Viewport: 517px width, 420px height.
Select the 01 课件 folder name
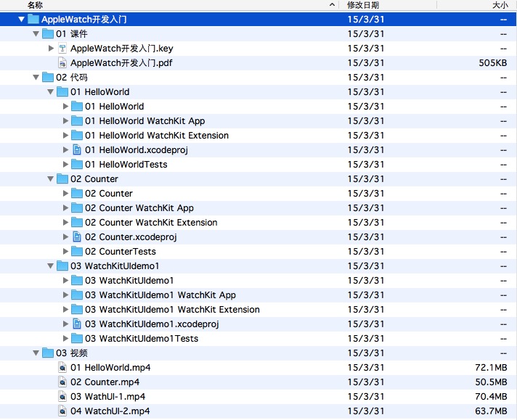72,34
